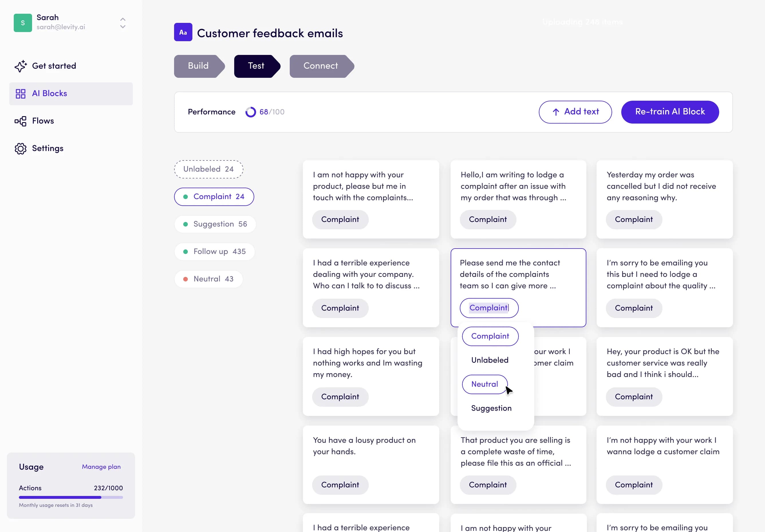
Task: Go to the Connect step tab
Action: click(321, 66)
